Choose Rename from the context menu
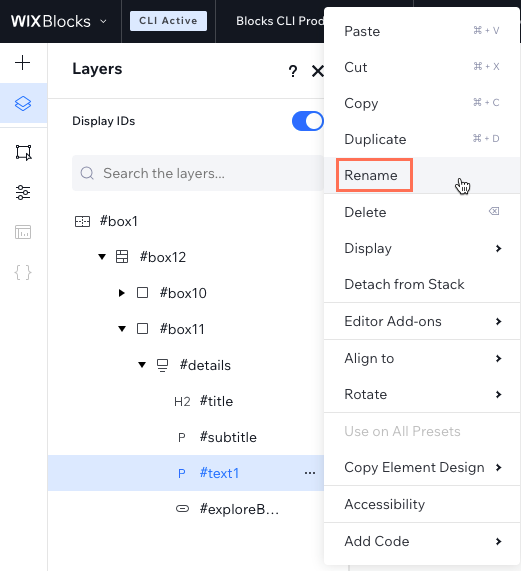The image size is (521, 571). tap(371, 175)
